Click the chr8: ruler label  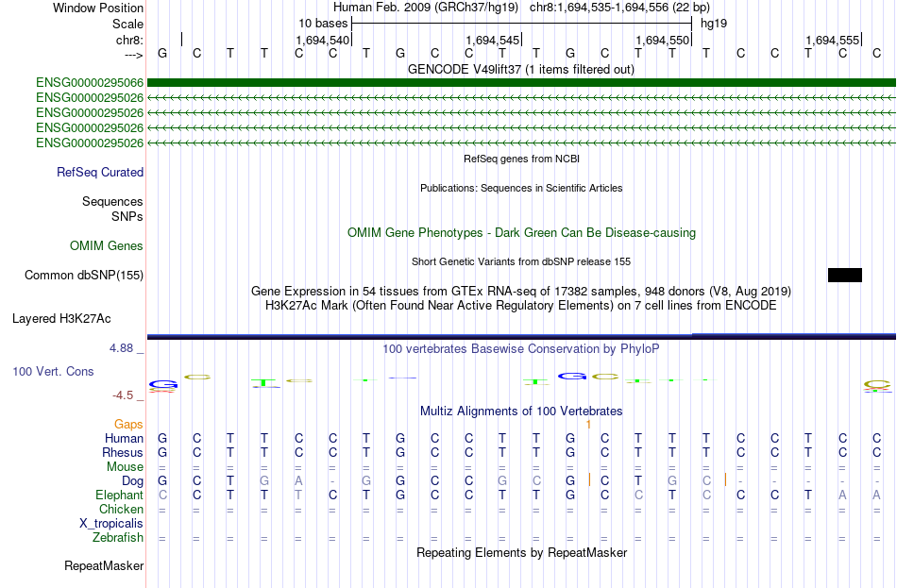[x=130, y=40]
